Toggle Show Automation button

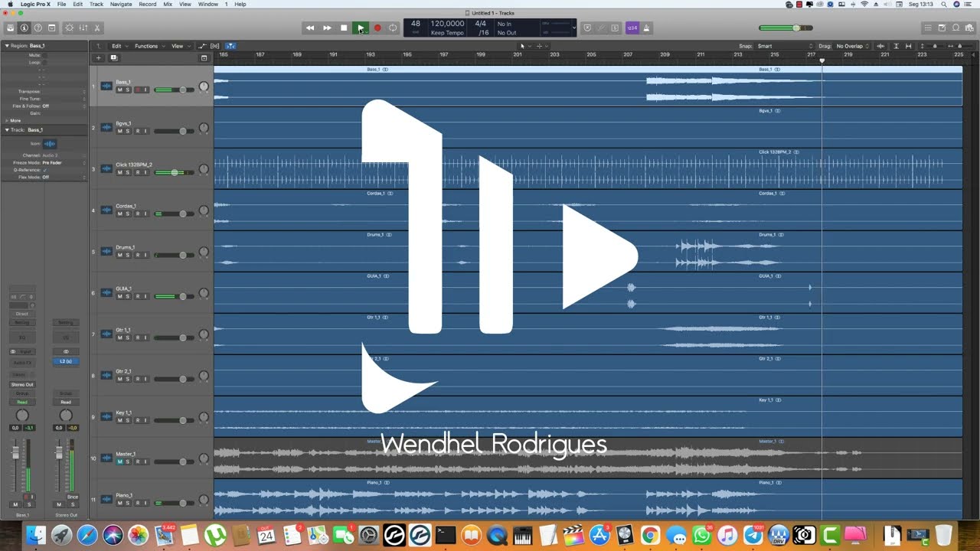point(202,46)
